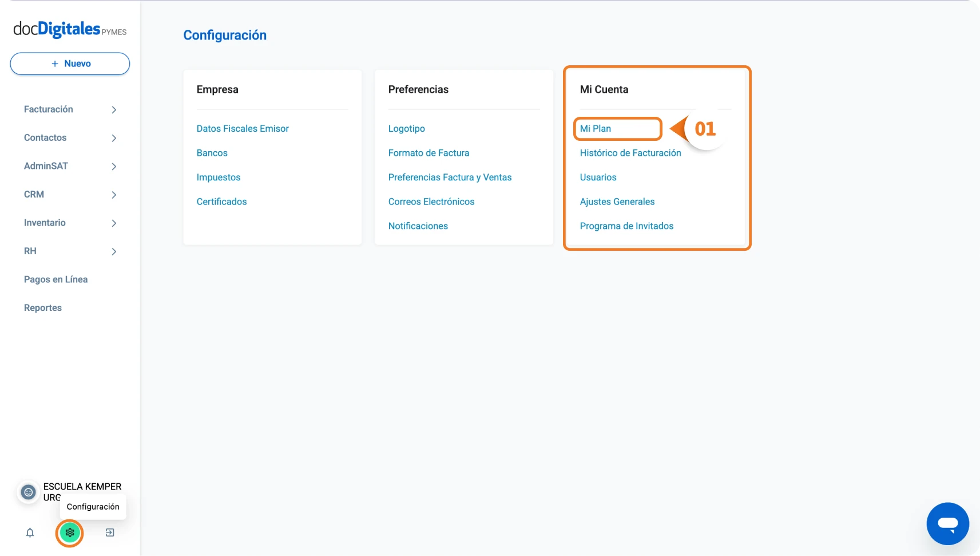Open the Configuración gear icon

(70, 533)
